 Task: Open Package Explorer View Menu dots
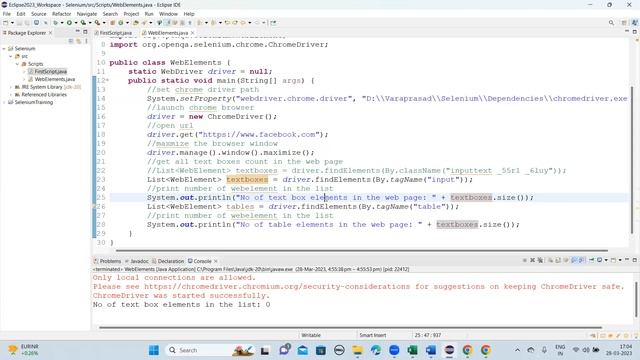(x=86, y=41)
